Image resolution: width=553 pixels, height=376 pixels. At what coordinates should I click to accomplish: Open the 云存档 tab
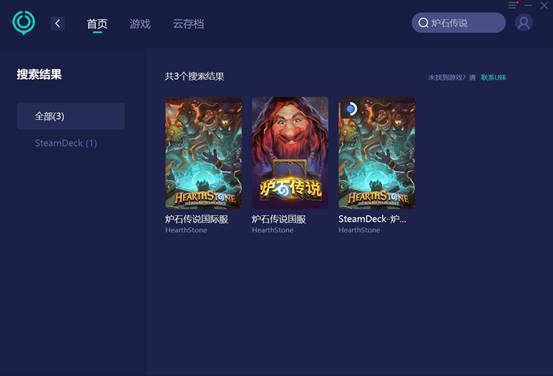pos(188,24)
